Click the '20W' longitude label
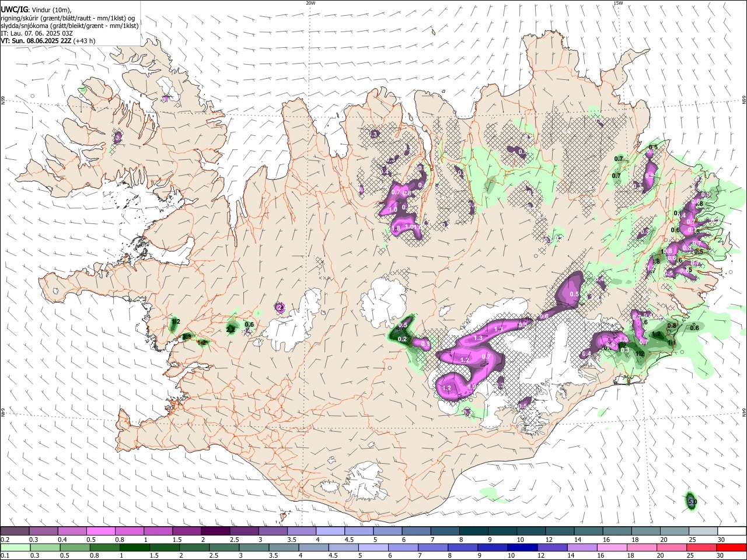This screenshot has height=560, width=747. point(310,3)
